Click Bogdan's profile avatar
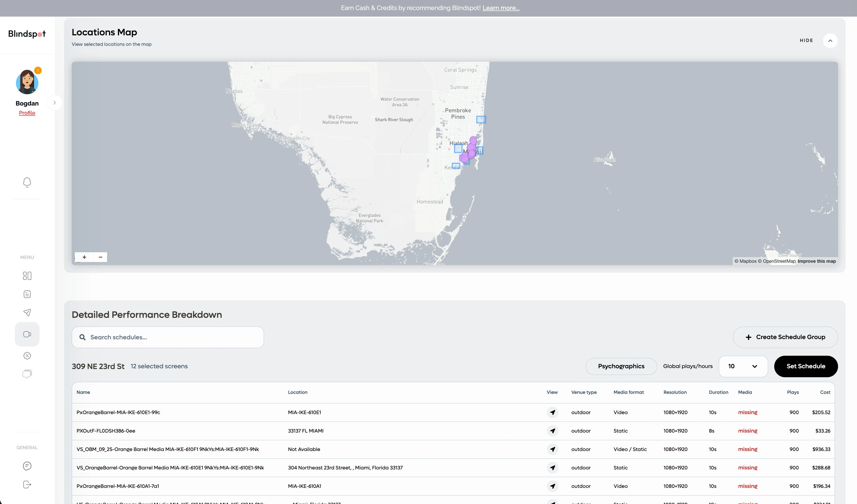 [x=27, y=82]
